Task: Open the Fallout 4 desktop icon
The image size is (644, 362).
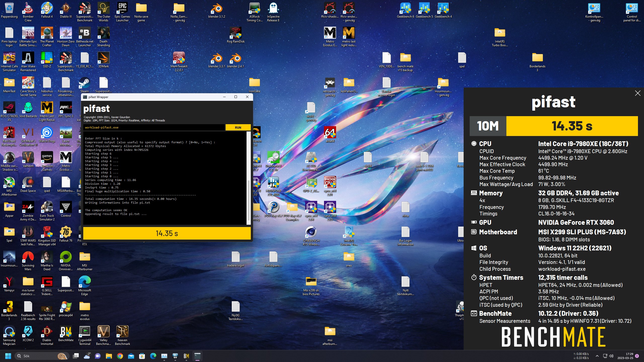Action: (47, 11)
